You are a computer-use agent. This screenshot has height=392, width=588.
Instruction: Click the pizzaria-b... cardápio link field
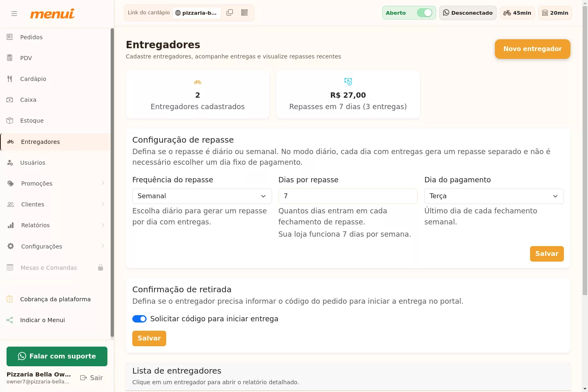[x=197, y=13]
